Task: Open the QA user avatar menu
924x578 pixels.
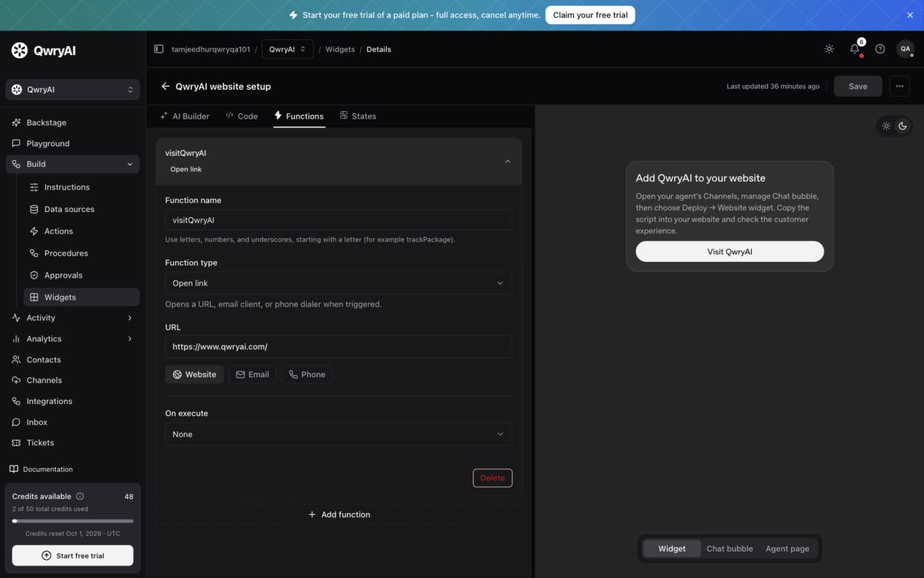Action: pos(905,49)
